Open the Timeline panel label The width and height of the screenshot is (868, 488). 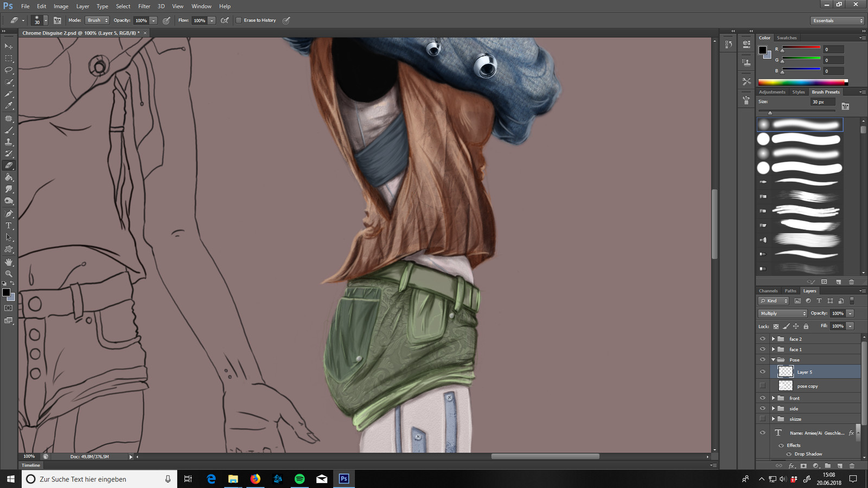31,465
